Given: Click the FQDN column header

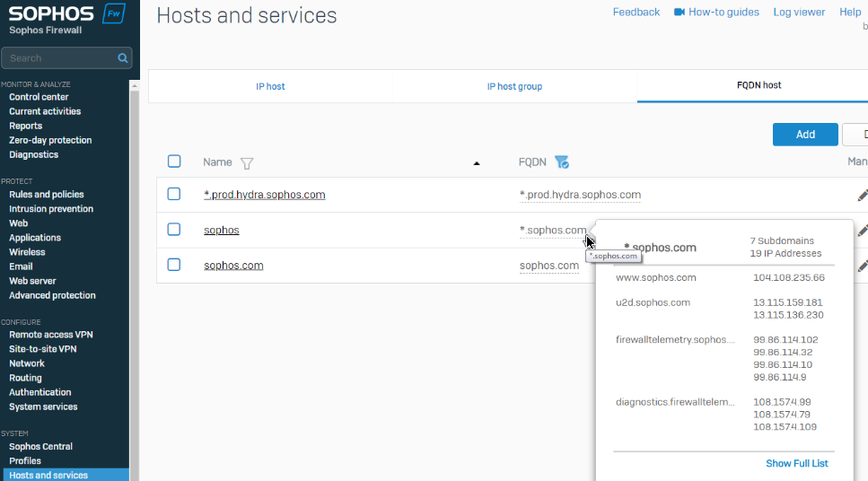Looking at the screenshot, I should (532, 162).
